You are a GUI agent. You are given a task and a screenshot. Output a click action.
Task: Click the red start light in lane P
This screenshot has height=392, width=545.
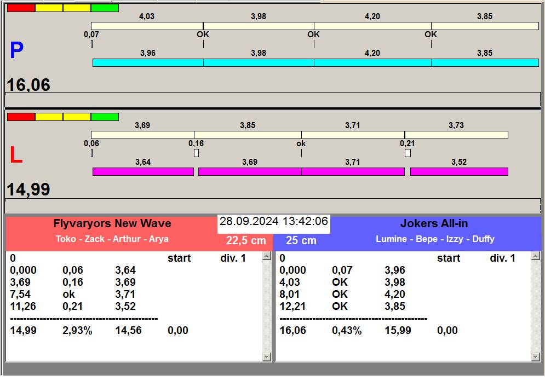(21, 8)
